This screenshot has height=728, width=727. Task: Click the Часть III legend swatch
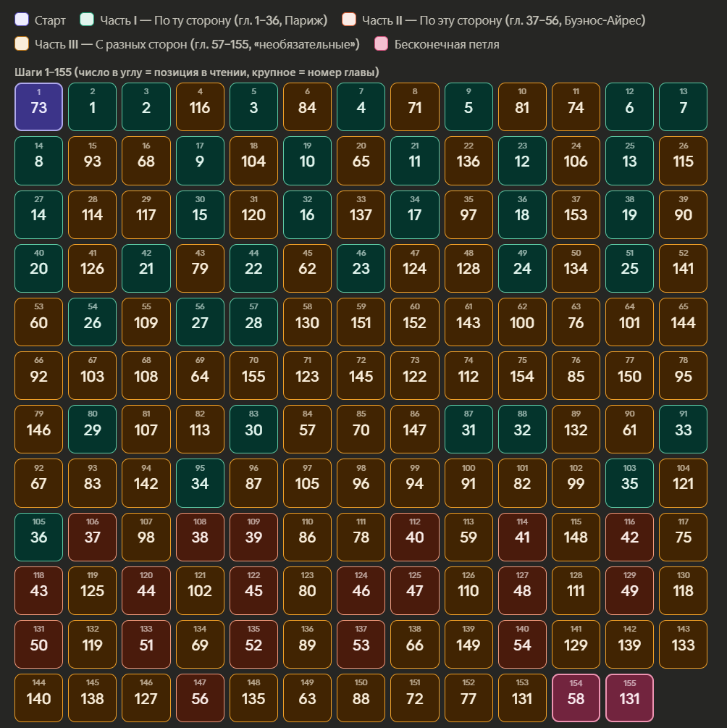click(21, 44)
